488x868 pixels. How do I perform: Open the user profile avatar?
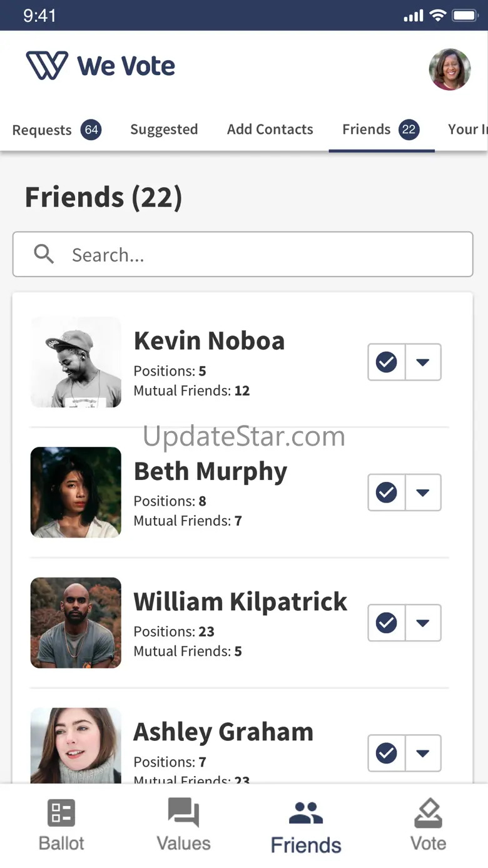point(450,69)
